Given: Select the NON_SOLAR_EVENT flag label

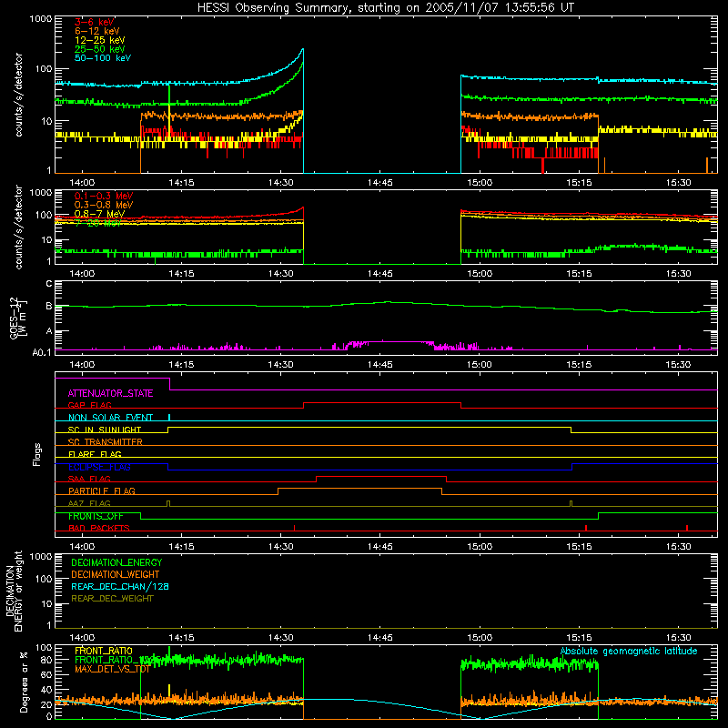Looking at the screenshot, I should 110,418.
